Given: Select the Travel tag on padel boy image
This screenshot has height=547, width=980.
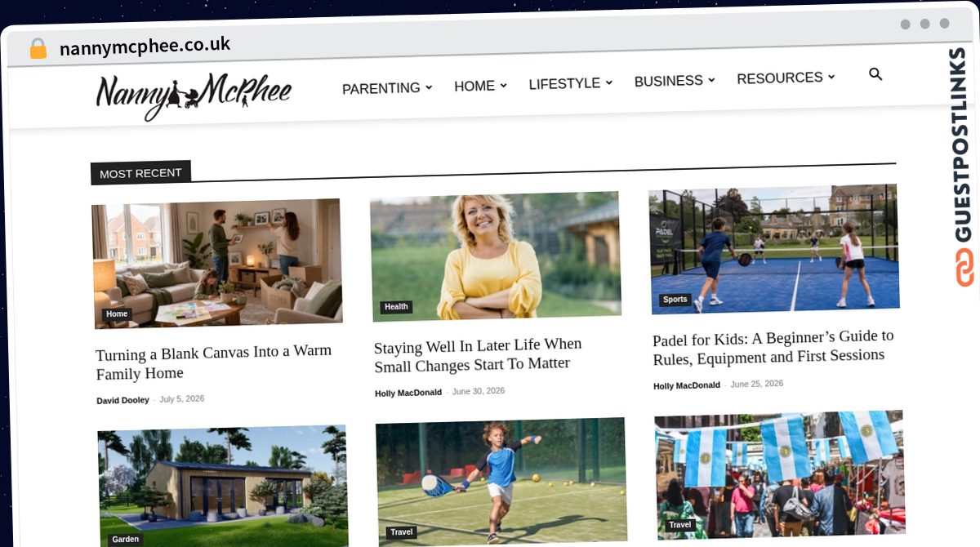Looking at the screenshot, I should coord(402,532).
